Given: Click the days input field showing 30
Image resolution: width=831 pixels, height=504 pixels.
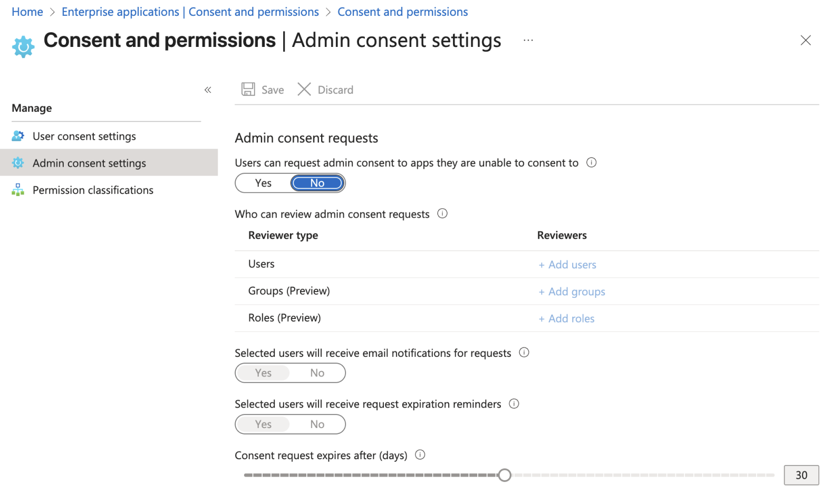Looking at the screenshot, I should [801, 475].
